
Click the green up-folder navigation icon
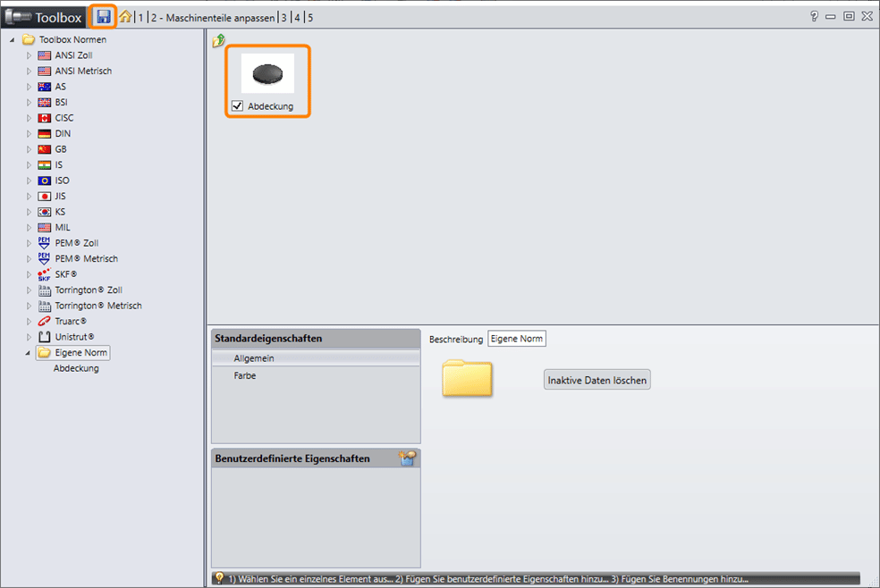pyautogui.click(x=220, y=39)
